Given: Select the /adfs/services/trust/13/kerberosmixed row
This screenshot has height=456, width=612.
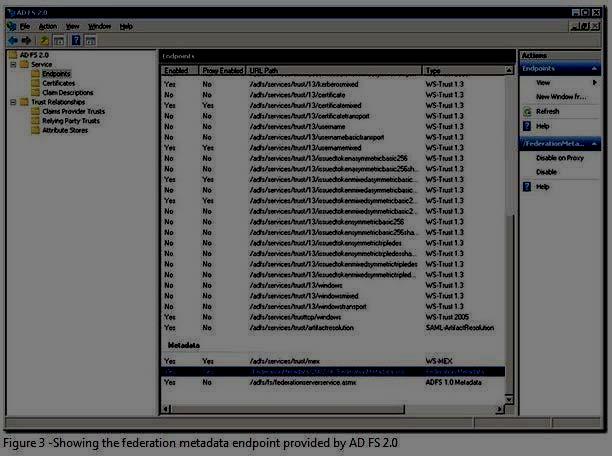Looking at the screenshot, I should pos(333,84).
